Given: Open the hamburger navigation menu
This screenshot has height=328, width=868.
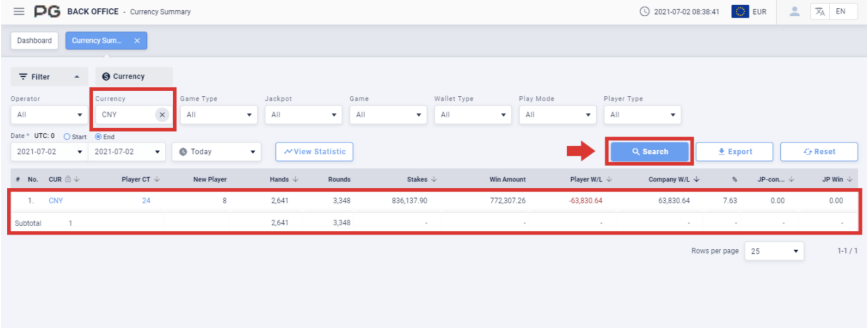Looking at the screenshot, I should pos(19,12).
